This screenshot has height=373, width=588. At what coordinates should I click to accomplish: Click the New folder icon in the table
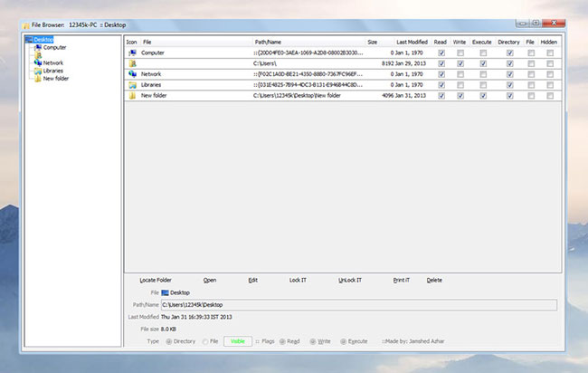(x=132, y=94)
